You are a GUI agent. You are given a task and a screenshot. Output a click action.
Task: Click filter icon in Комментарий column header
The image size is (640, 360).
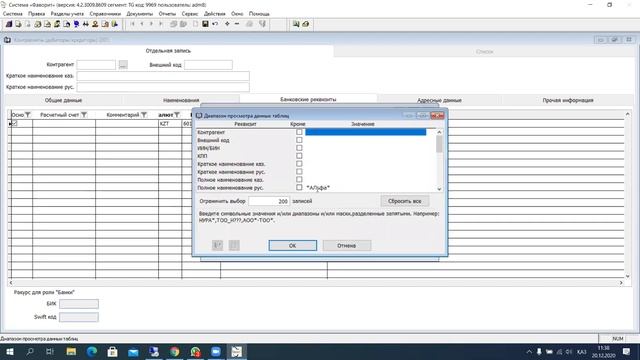tap(144, 115)
